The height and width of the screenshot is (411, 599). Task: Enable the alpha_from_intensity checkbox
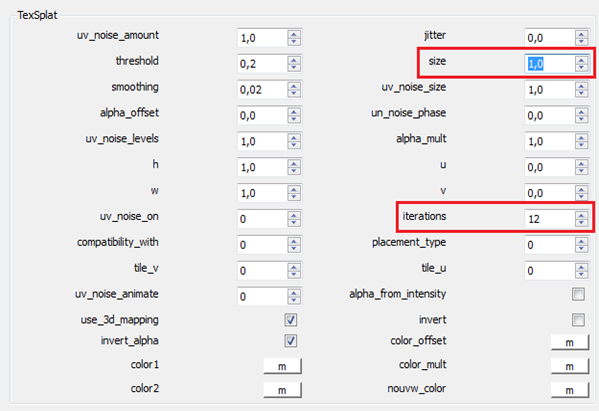tap(578, 294)
